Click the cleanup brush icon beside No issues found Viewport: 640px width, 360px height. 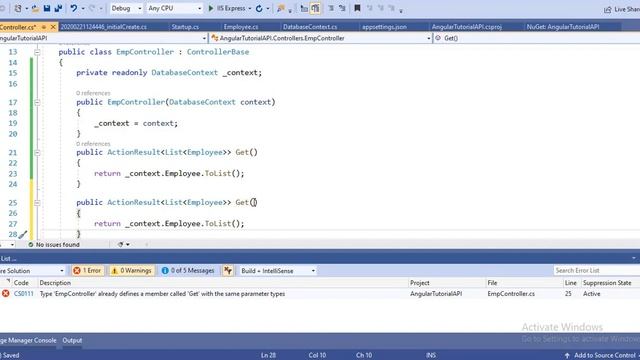[120, 244]
